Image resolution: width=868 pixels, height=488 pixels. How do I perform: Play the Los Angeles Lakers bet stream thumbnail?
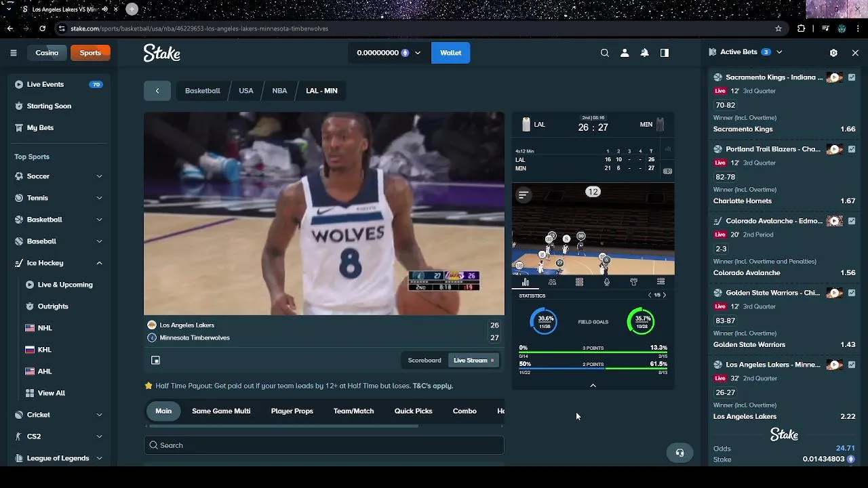pos(834,365)
